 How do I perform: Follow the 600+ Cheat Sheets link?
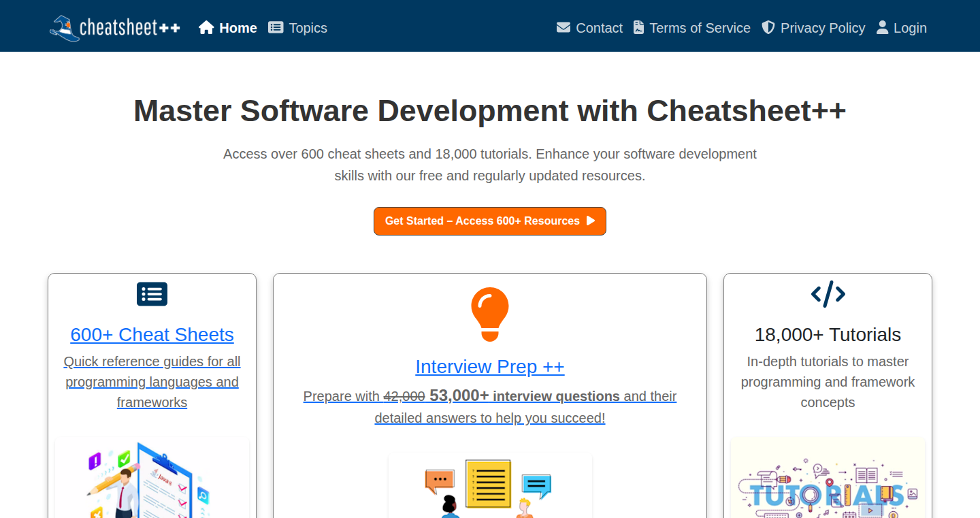[152, 335]
